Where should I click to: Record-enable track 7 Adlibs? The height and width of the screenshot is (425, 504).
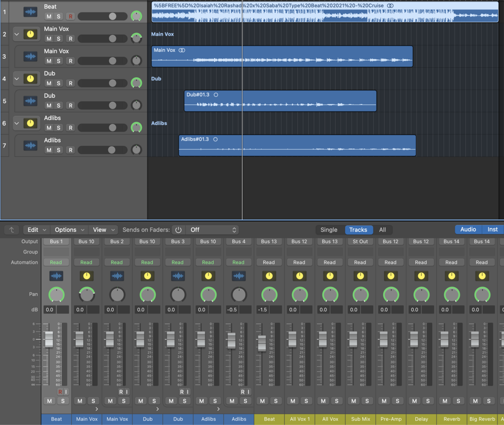(70, 150)
